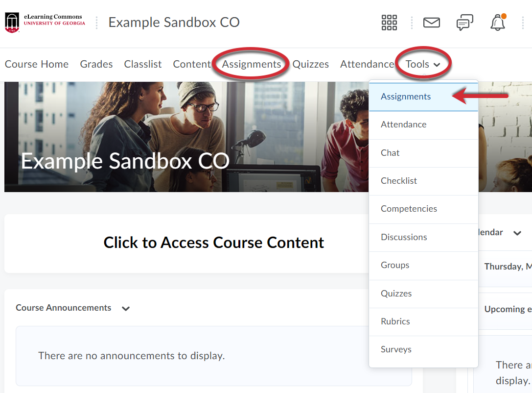
Task: Switch to the Grades tab
Action: tap(96, 64)
